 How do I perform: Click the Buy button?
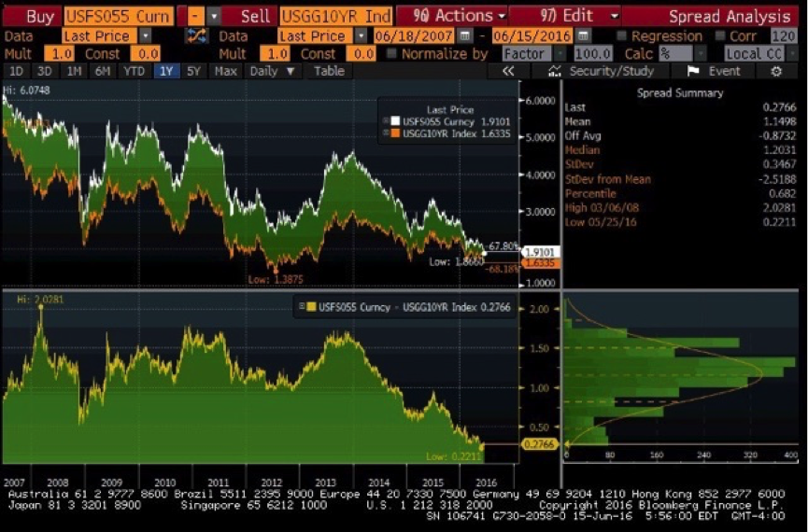tap(33, 17)
